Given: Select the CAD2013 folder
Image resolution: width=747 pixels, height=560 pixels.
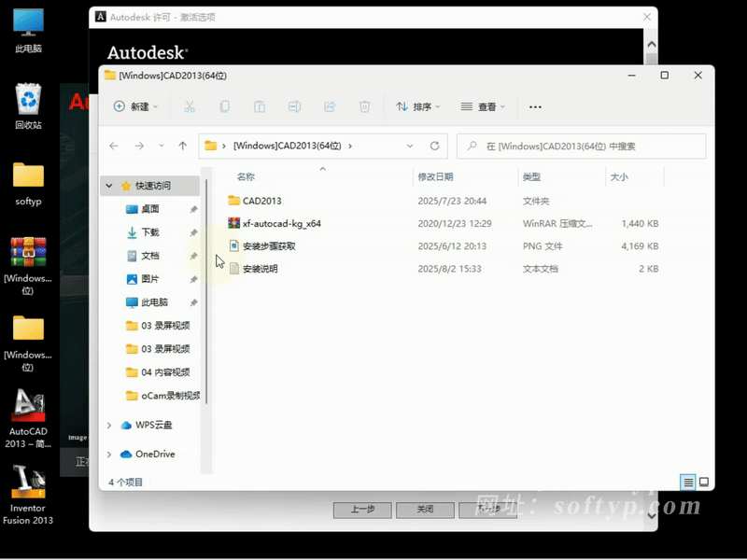Looking at the screenshot, I should (261, 201).
